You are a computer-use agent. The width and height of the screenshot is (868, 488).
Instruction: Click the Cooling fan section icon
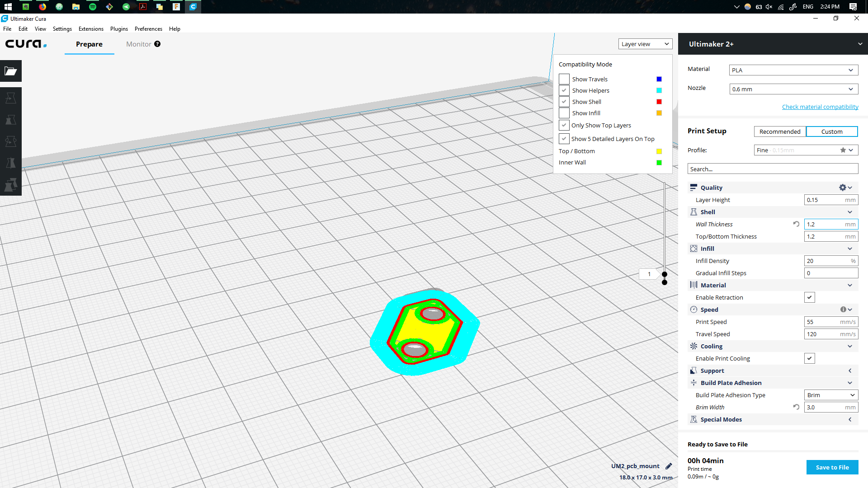click(x=693, y=346)
